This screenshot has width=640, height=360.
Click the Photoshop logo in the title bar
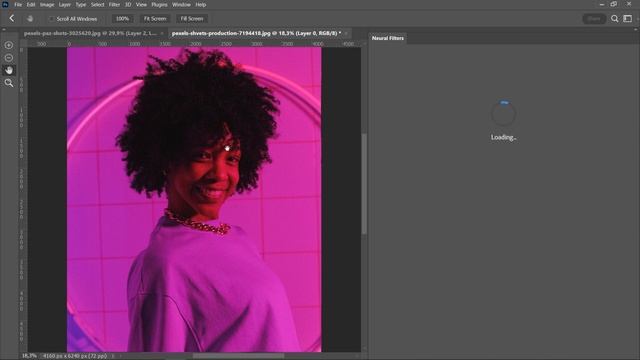click(5, 4)
